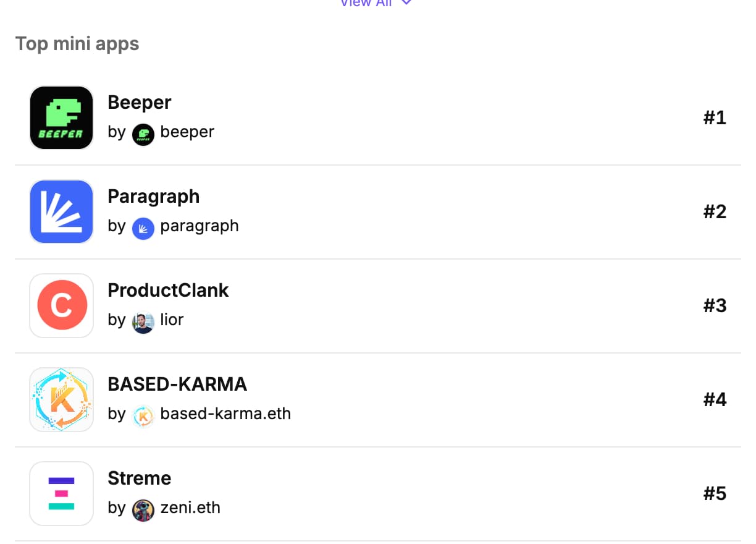Open the BASED-KARMA app icon
The image size is (756, 544).
(61, 399)
